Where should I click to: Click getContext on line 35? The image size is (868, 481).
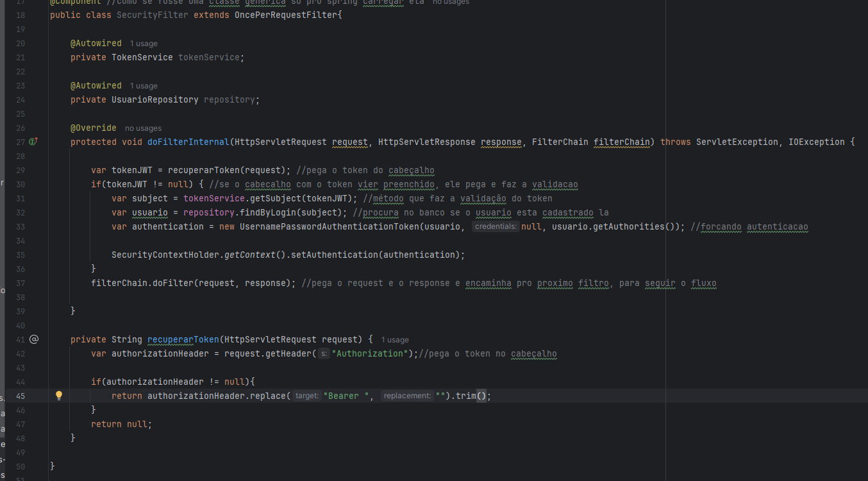250,255
